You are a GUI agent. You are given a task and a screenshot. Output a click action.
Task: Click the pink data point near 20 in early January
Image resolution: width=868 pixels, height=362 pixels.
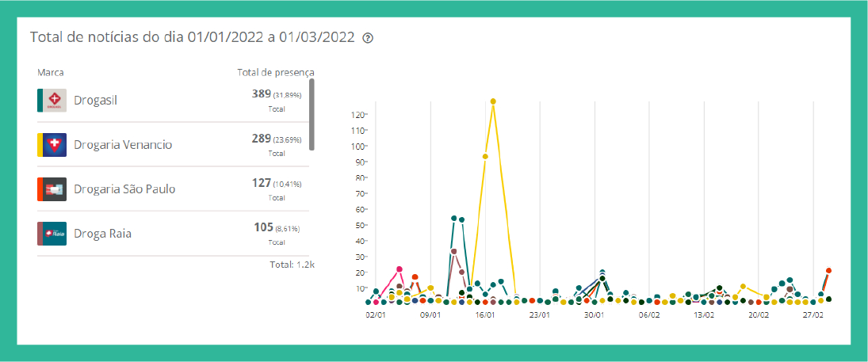400,269
